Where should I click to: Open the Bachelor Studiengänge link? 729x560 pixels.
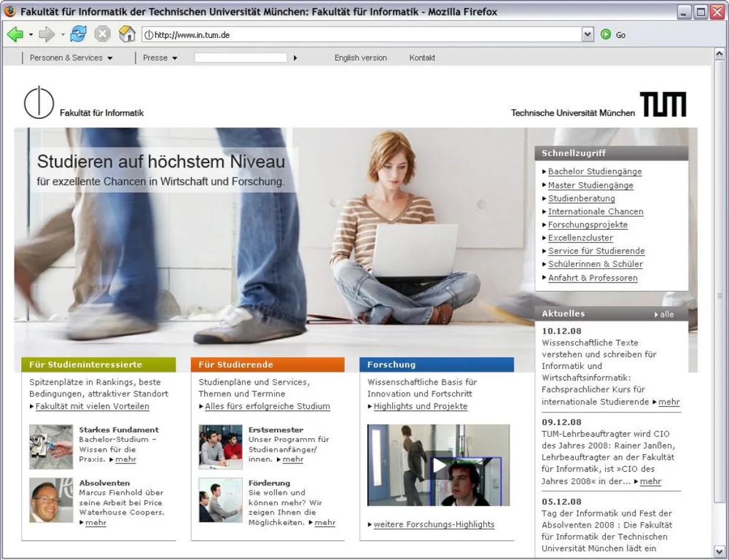pos(595,172)
